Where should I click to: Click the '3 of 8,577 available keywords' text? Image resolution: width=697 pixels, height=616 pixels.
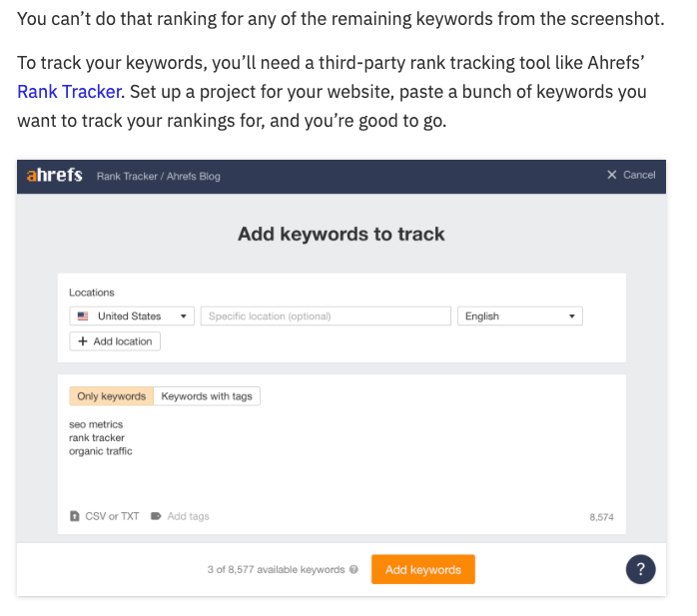[276, 569]
